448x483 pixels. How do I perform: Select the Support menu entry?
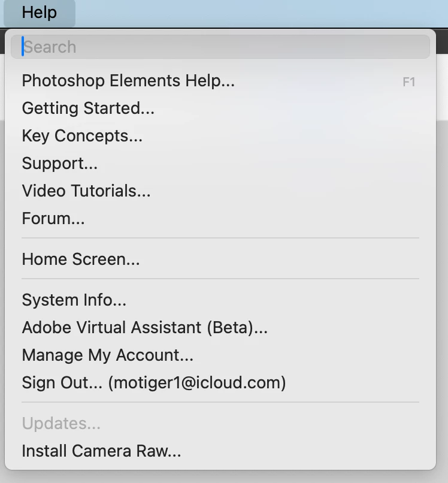point(220,163)
